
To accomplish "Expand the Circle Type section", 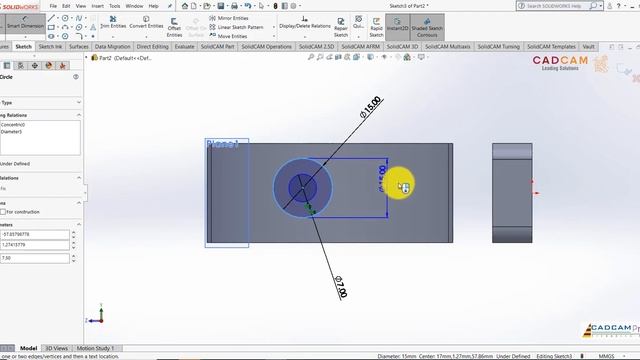I will click(79, 102).
